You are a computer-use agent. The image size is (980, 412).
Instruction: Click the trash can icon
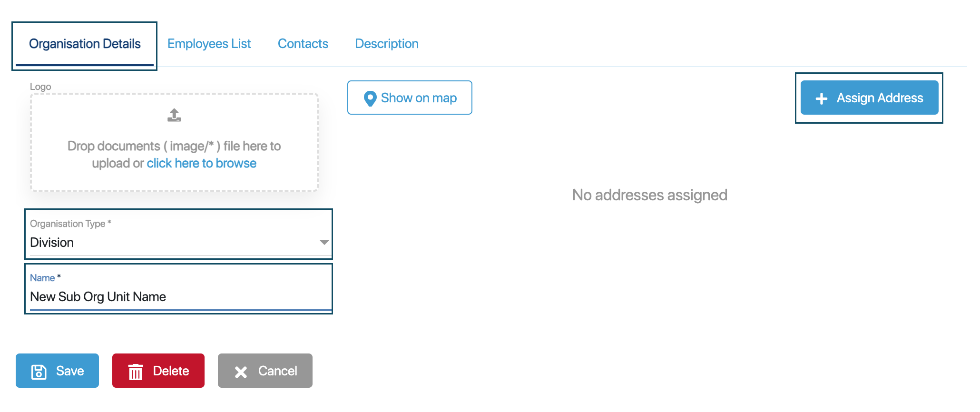(x=136, y=372)
